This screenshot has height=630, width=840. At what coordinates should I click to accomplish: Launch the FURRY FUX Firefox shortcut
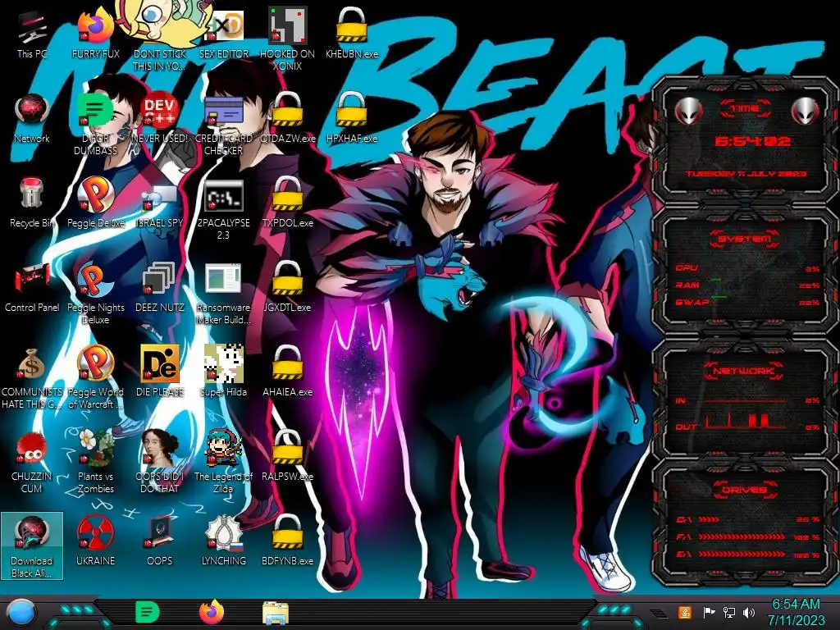coord(95,34)
